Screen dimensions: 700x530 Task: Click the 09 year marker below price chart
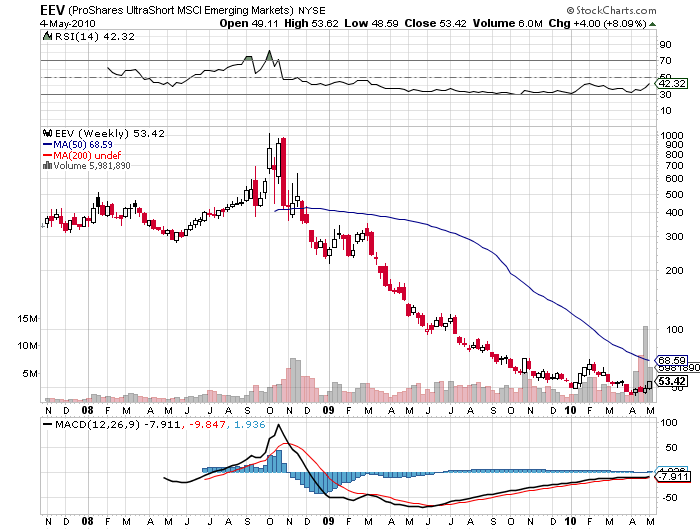click(328, 410)
